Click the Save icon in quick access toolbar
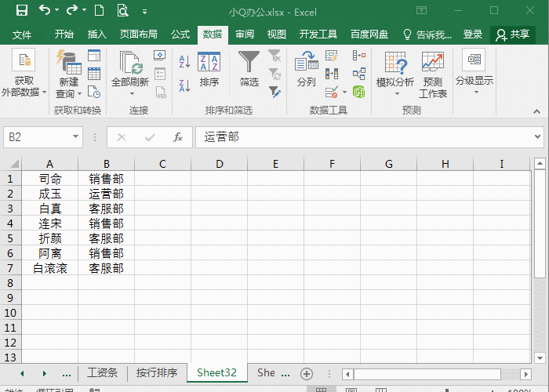This screenshot has height=392, width=549. click(22, 10)
